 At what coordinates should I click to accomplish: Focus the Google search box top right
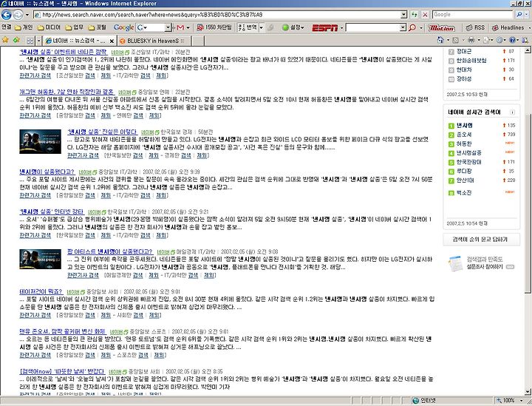click(x=474, y=15)
